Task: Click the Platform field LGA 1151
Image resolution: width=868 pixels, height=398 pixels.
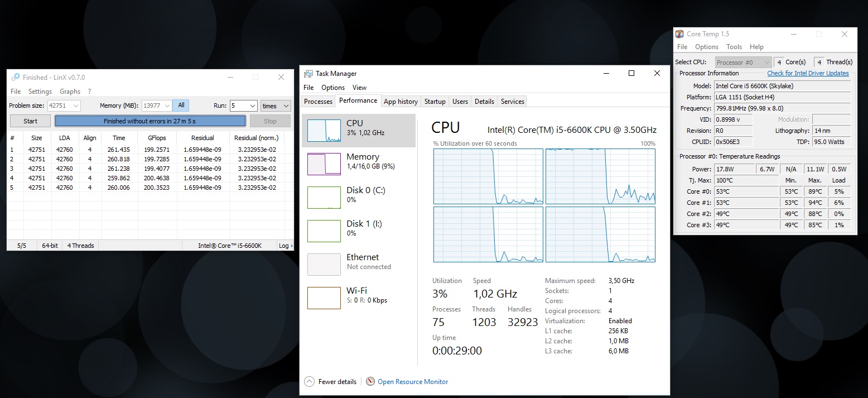Action: pos(782,97)
